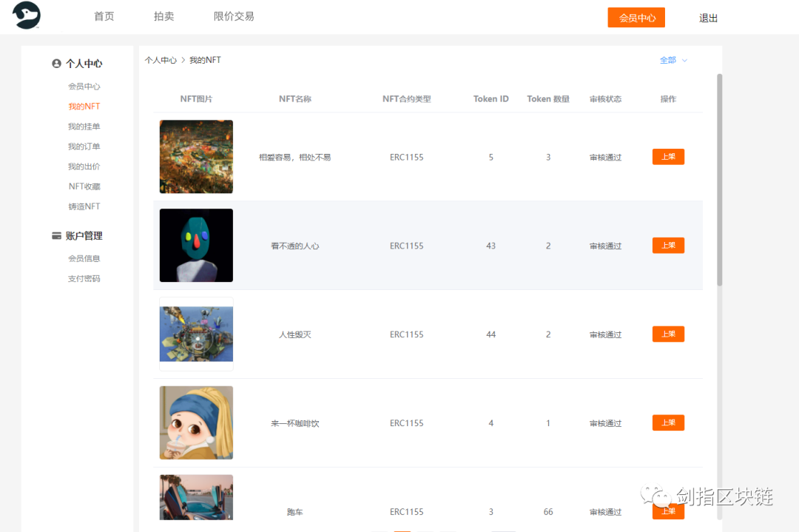Image resolution: width=799 pixels, height=532 pixels.
Task: Select 我的NFT in the sidebar
Action: click(84, 106)
